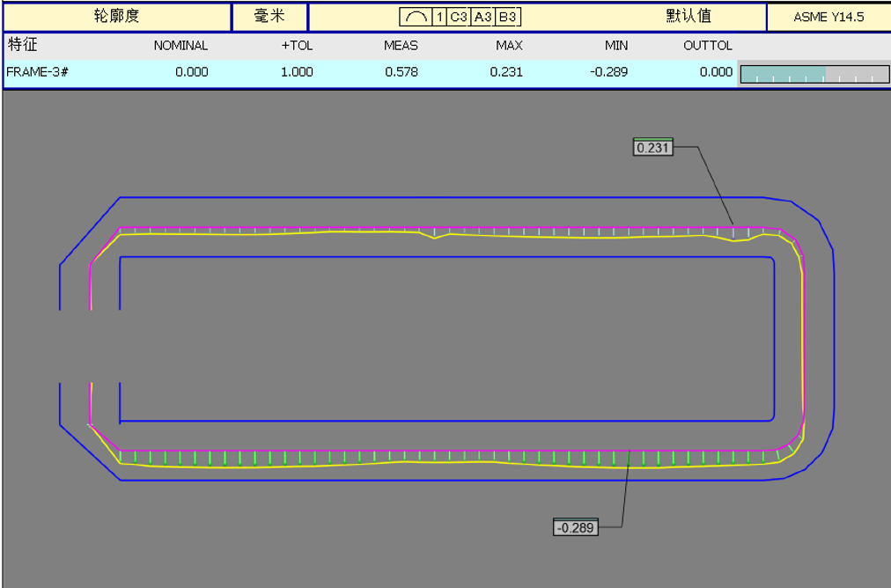The width and height of the screenshot is (891, 588).
Task: Click the +TOL value 1.000
Action: pos(297,72)
